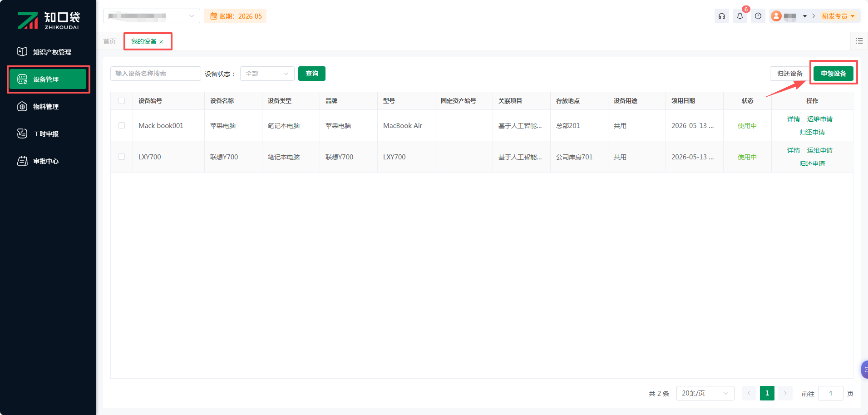Switch to the 我的设备 tab

click(144, 41)
